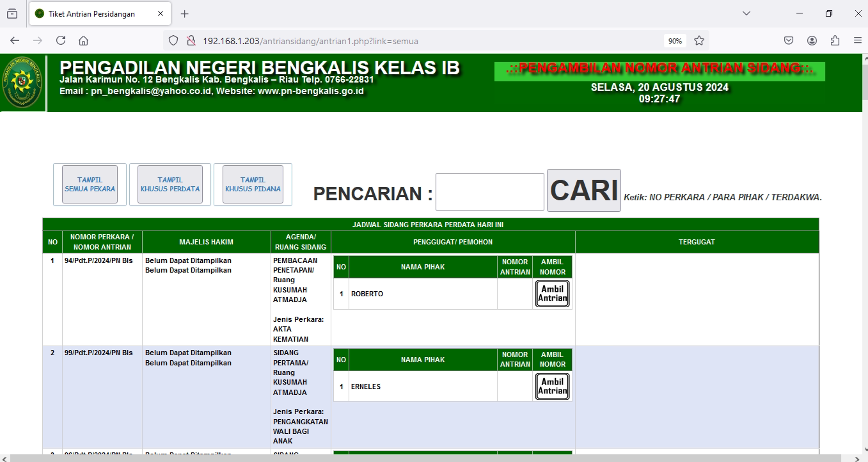Take queue number for ERNELES

(552, 386)
